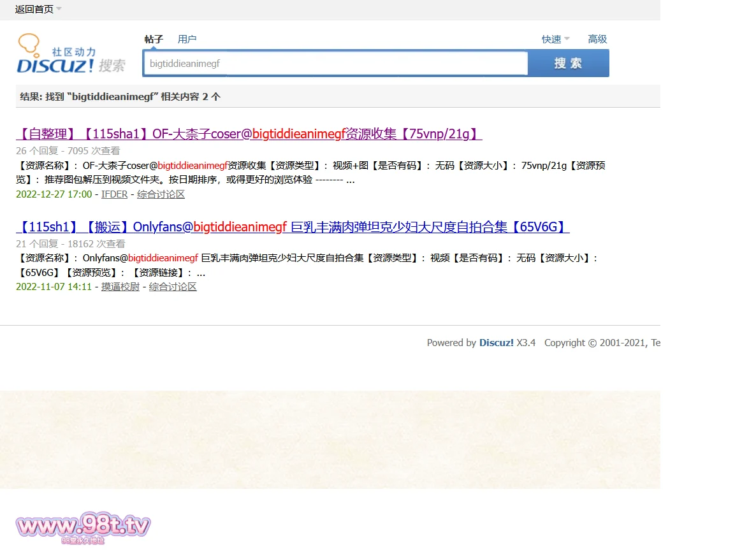The height and width of the screenshot is (550, 756).
Task: Follow the Discuz! link in the footer
Action: 496,343
